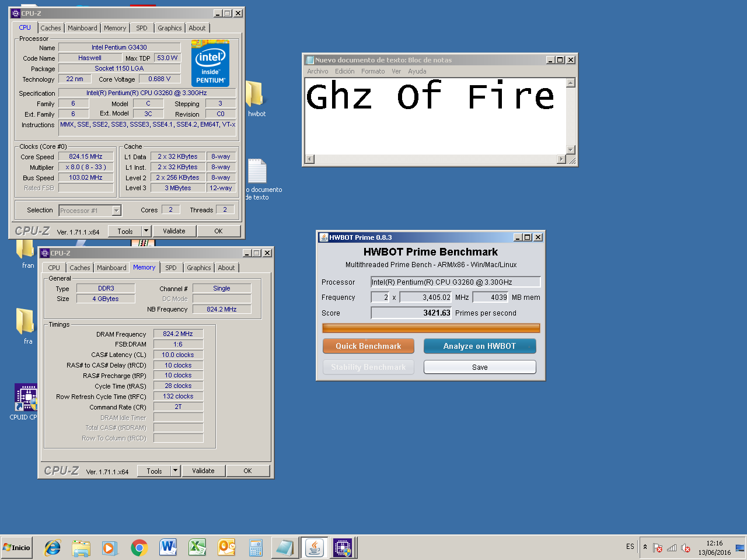Switch to CPU-Z taskbar item
The width and height of the screenshot is (747, 560).
343,548
